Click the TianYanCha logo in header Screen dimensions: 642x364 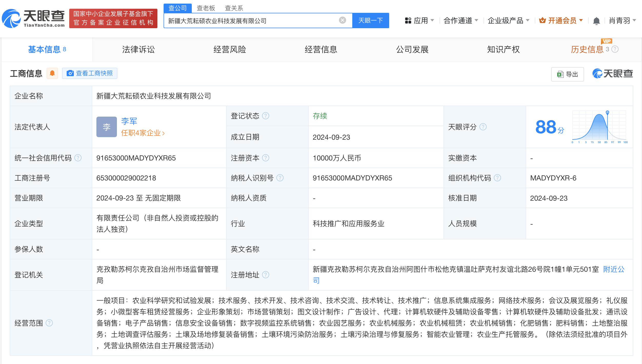pyautogui.click(x=33, y=18)
